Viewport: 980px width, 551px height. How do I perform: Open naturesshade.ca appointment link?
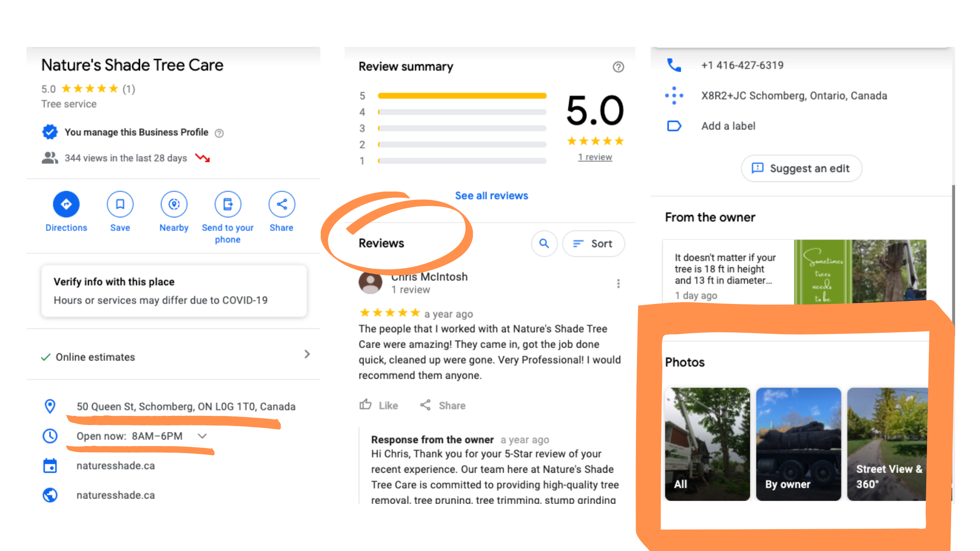[115, 466]
